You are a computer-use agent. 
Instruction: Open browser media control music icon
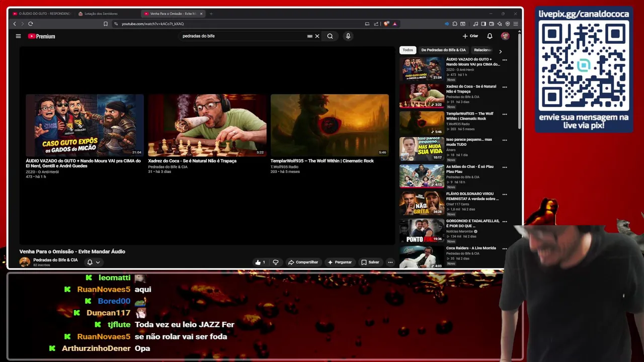(x=476, y=24)
